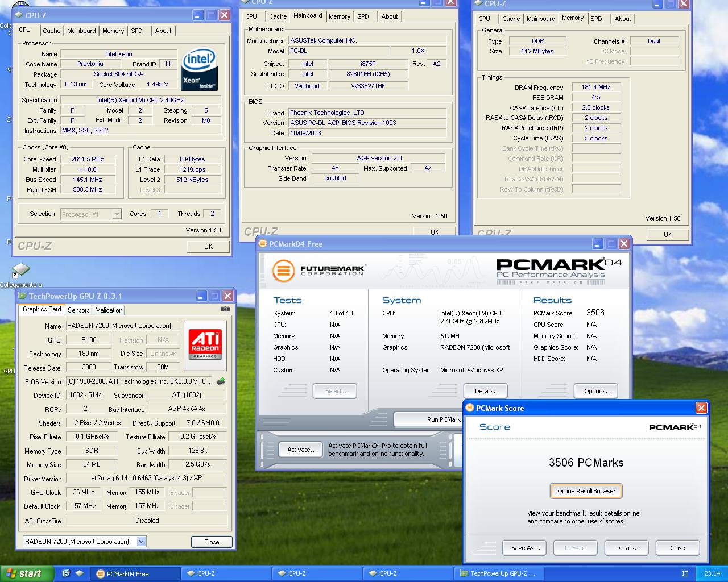
Task: Open the About tab in the CPU-Z CPU window
Action: pos(163,31)
